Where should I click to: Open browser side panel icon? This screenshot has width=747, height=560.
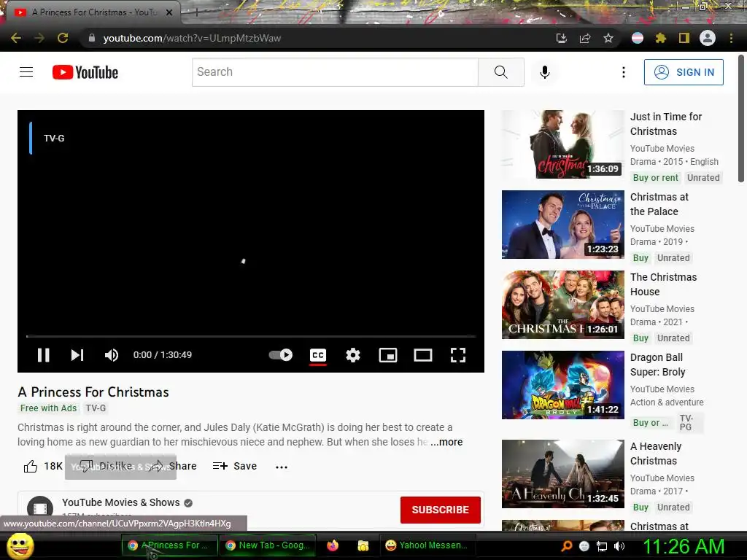[684, 38]
